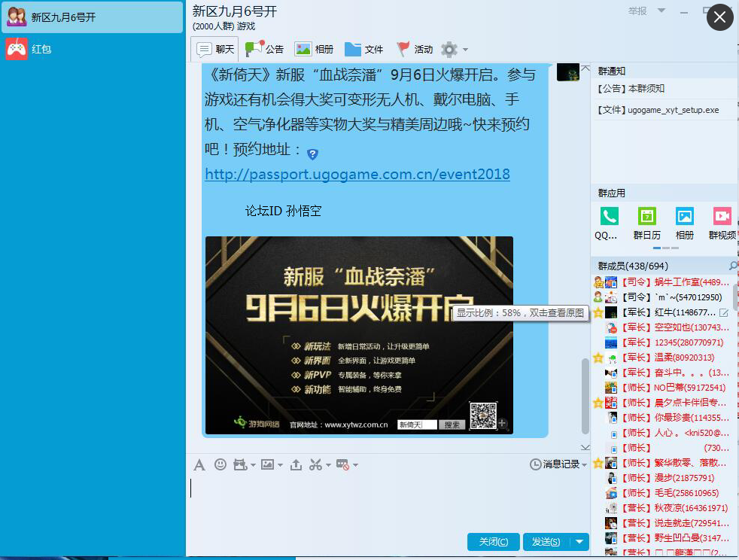Click the 群通知 section header
The width and height of the screenshot is (739, 560).
click(612, 72)
